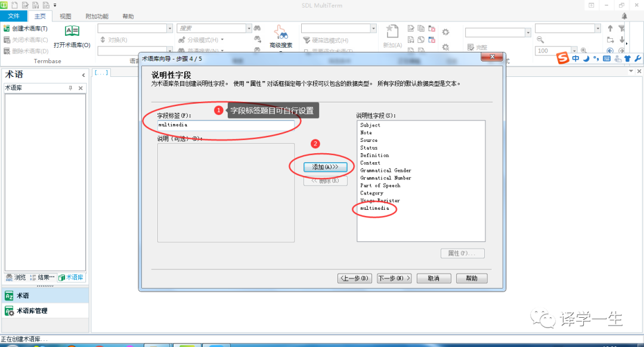This screenshot has height=347, width=644.
Task: Select Category in descriptive fields list
Action: 371,193
